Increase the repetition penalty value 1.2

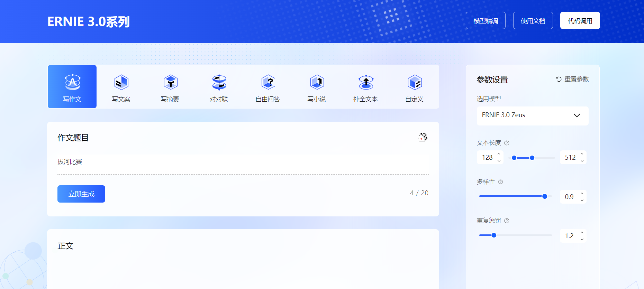click(582, 233)
